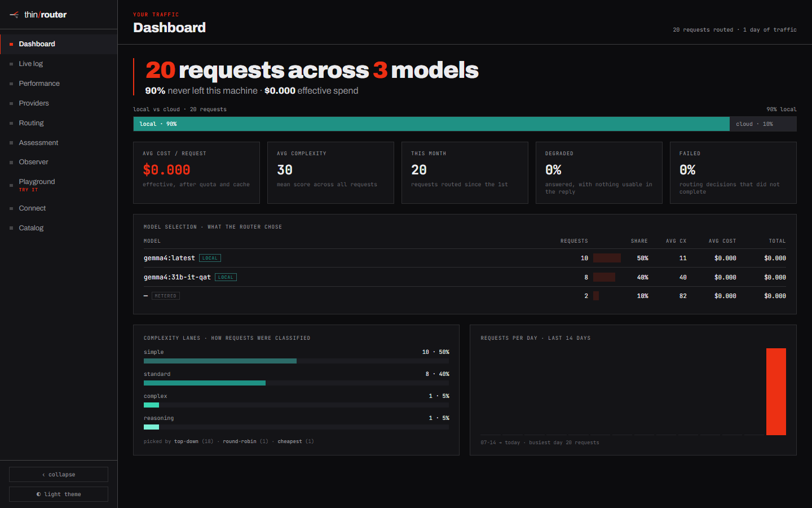
Task: Open the Degraded 0% card
Action: (x=599, y=173)
